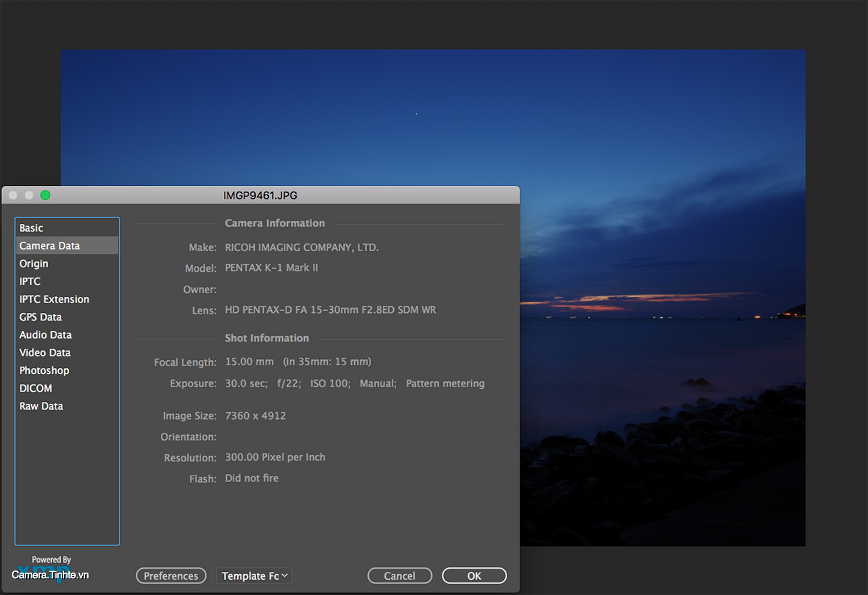Click the Manual exposure mode text
The width and height of the screenshot is (868, 595).
click(378, 383)
